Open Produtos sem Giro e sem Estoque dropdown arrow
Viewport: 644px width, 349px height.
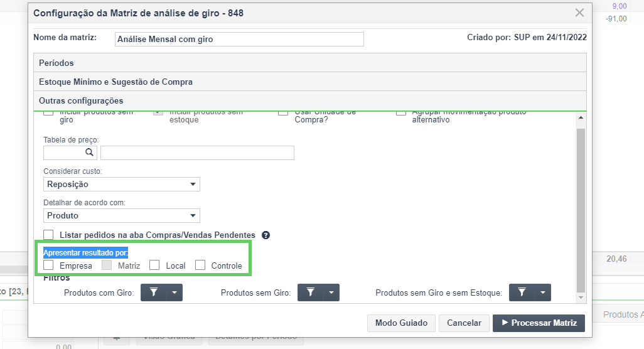pos(543,293)
